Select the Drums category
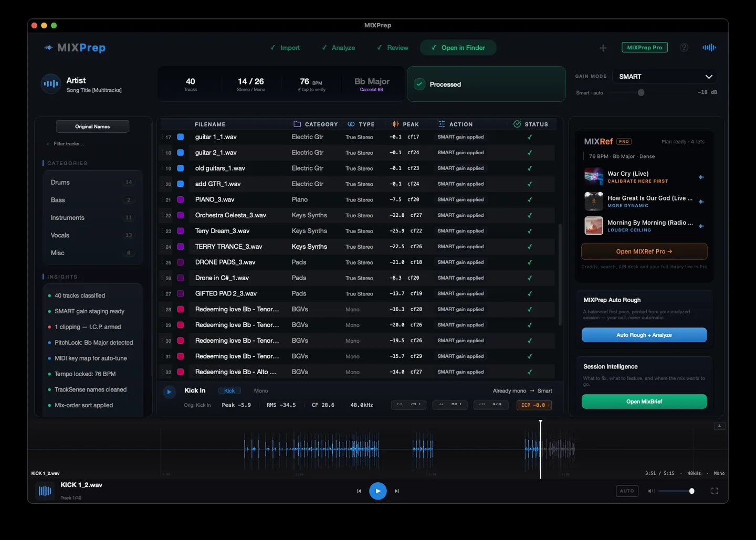 [92, 183]
